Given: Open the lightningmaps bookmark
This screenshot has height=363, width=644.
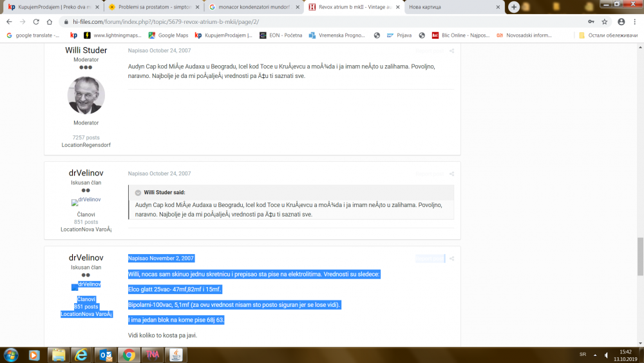Looking at the screenshot, I should 113,35.
